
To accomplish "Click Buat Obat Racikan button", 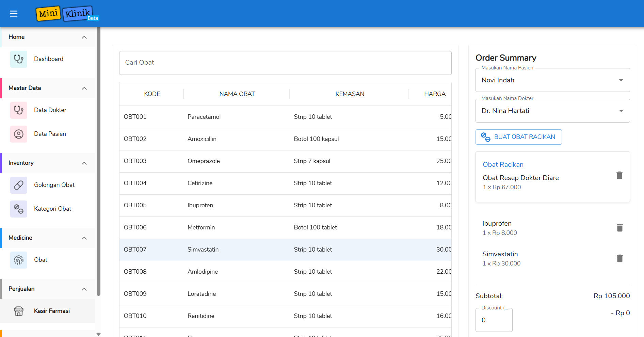I will [x=518, y=137].
